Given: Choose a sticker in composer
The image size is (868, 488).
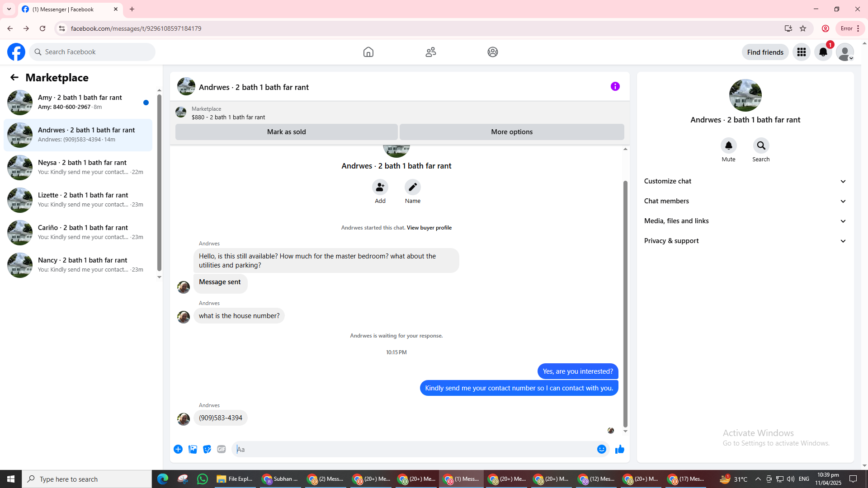Looking at the screenshot, I should click(207, 449).
